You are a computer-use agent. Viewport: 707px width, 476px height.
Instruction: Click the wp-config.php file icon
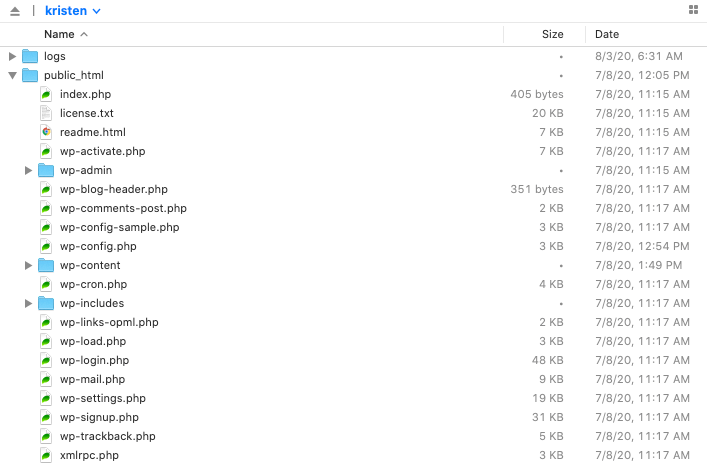(x=46, y=246)
